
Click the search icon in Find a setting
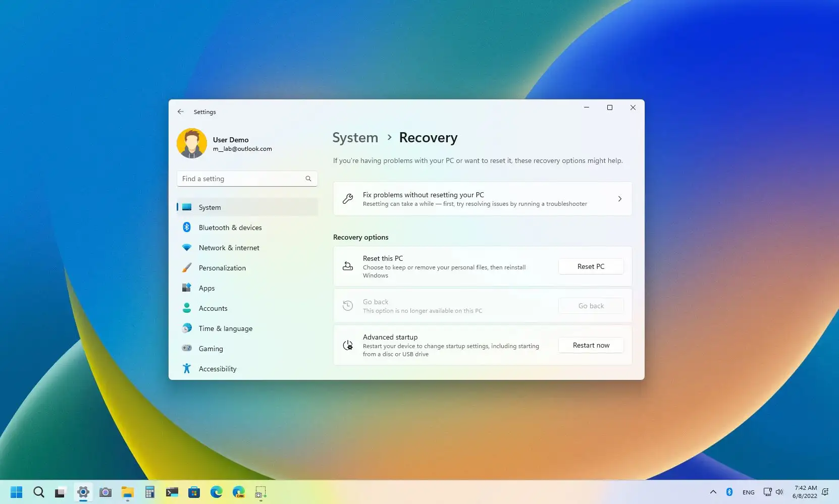click(308, 179)
